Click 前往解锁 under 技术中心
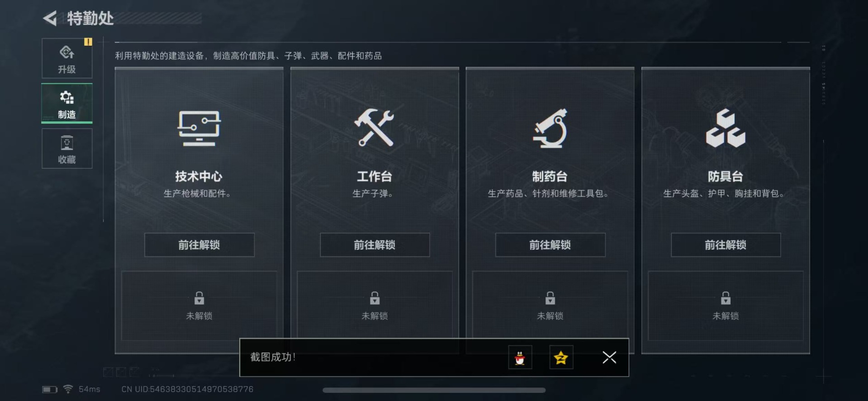Viewport: 868px width, 401px height. 199,245
